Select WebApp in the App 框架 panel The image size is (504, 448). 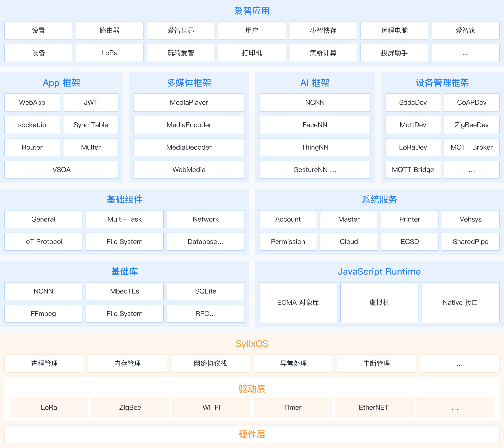click(32, 103)
